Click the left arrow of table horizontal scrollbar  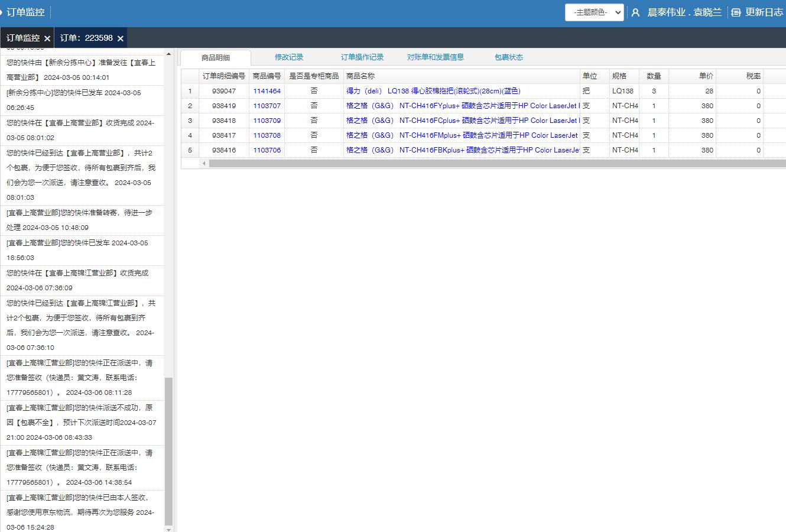point(204,163)
